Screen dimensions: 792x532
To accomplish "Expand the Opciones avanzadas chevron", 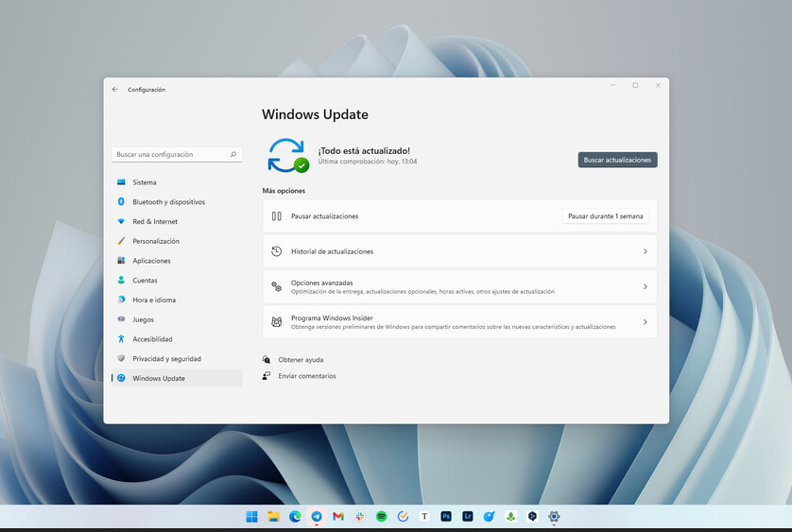I will pos(645,286).
